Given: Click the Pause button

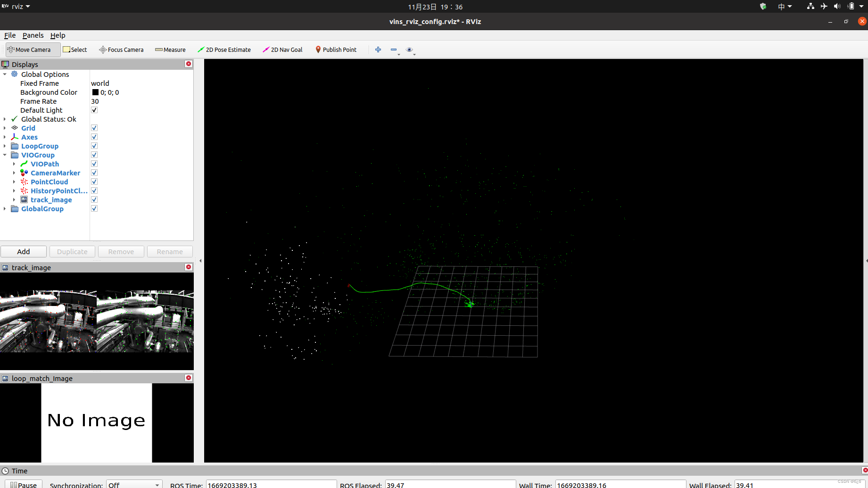Looking at the screenshot, I should (x=24, y=485).
